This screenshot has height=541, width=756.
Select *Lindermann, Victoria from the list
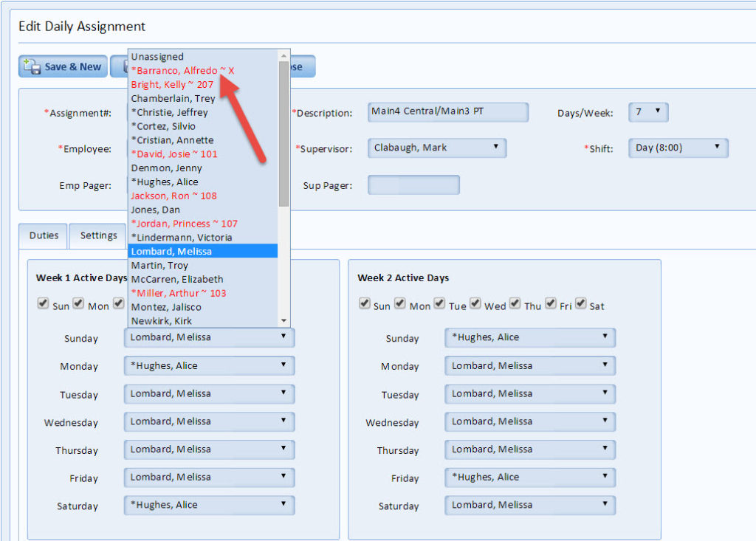202,238
